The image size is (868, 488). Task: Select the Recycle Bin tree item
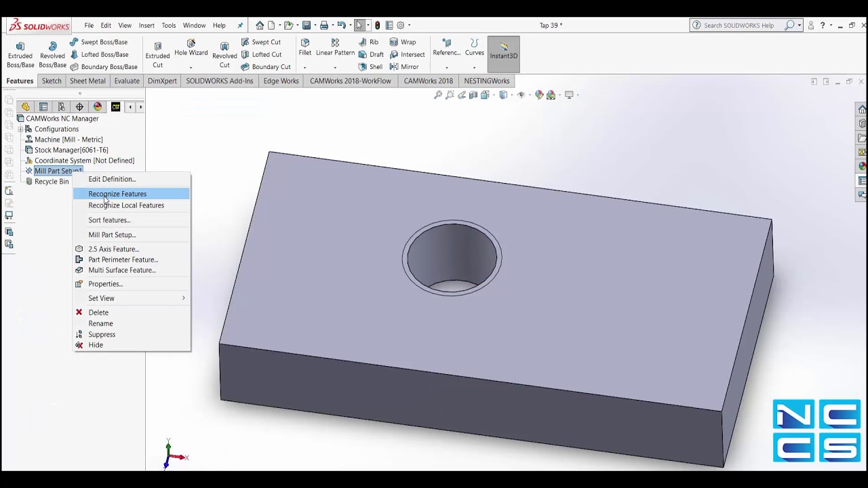[x=47, y=182]
